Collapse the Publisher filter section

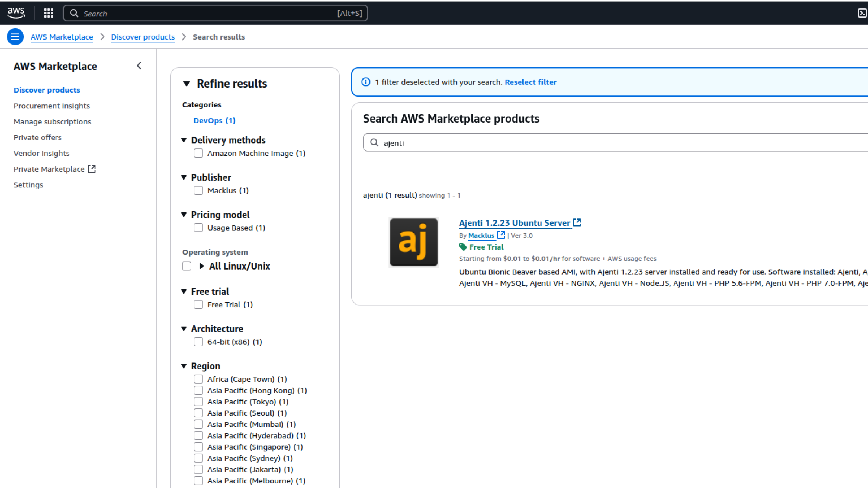(x=184, y=177)
